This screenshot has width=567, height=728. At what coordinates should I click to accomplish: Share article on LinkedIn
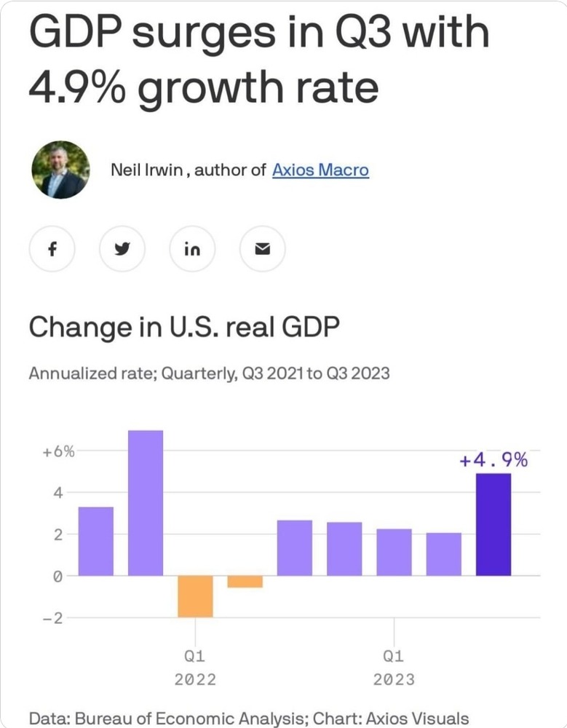tap(192, 249)
